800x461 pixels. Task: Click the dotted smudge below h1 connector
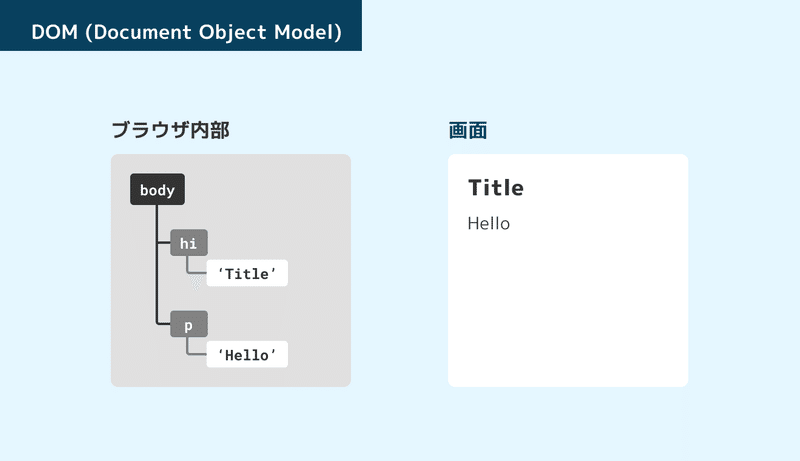(x=196, y=282)
